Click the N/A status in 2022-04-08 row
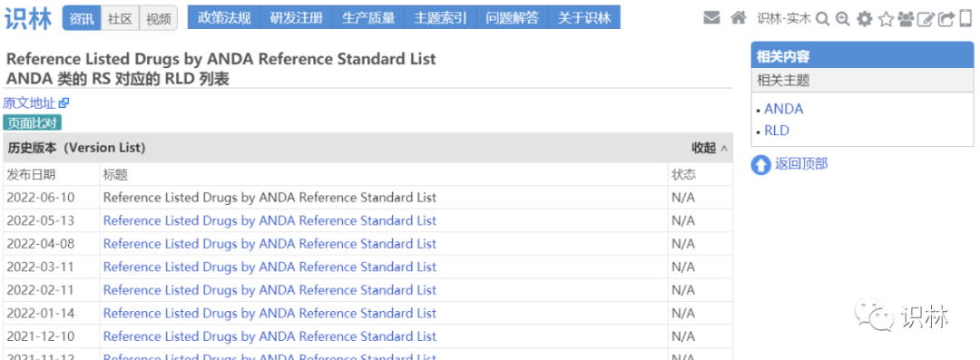Screen dimensions: 980x360 (683, 244)
